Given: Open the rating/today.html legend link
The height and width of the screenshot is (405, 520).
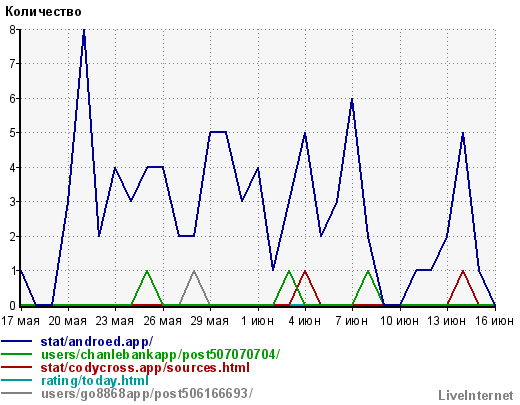Looking at the screenshot, I should (95, 381).
